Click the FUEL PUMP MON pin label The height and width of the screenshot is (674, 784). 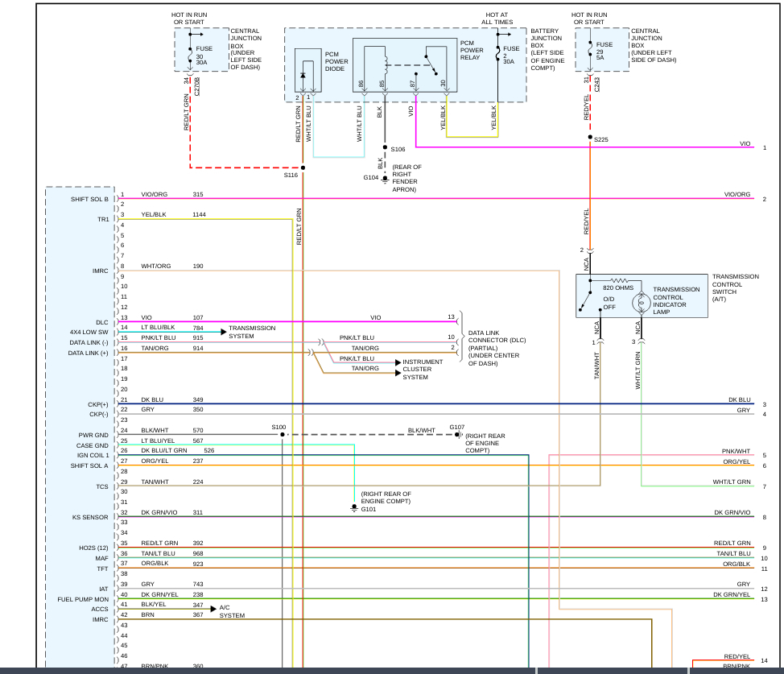pos(83,599)
